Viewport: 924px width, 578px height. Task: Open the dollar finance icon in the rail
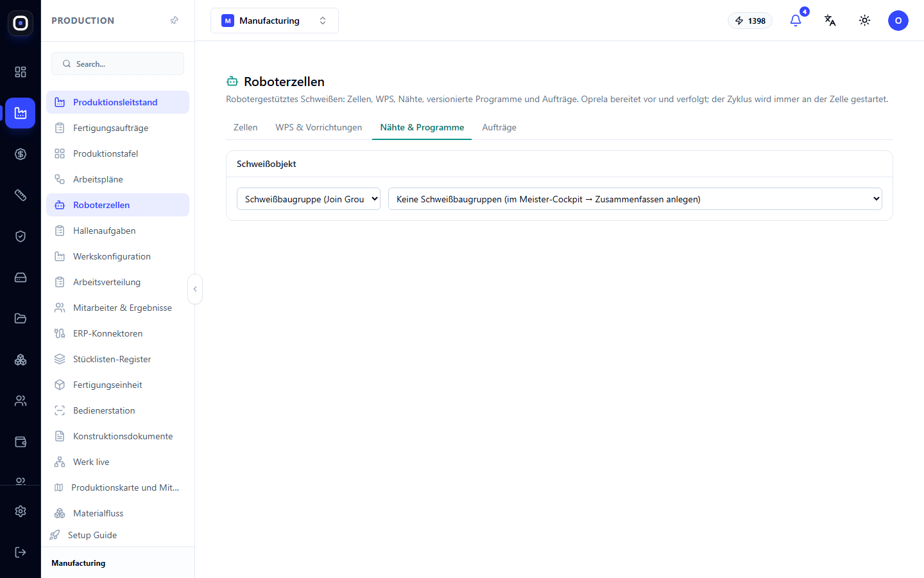(x=21, y=154)
